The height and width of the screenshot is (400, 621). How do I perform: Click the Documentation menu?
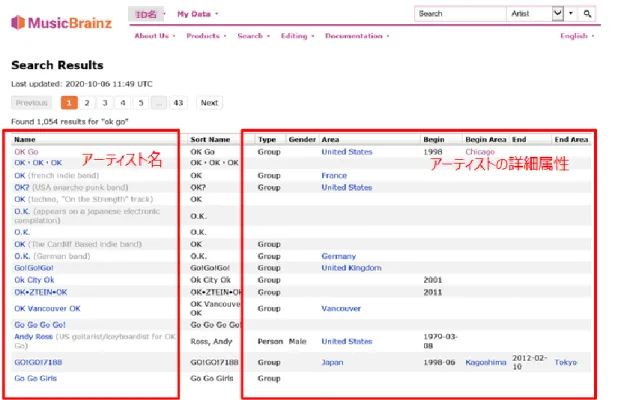(357, 36)
